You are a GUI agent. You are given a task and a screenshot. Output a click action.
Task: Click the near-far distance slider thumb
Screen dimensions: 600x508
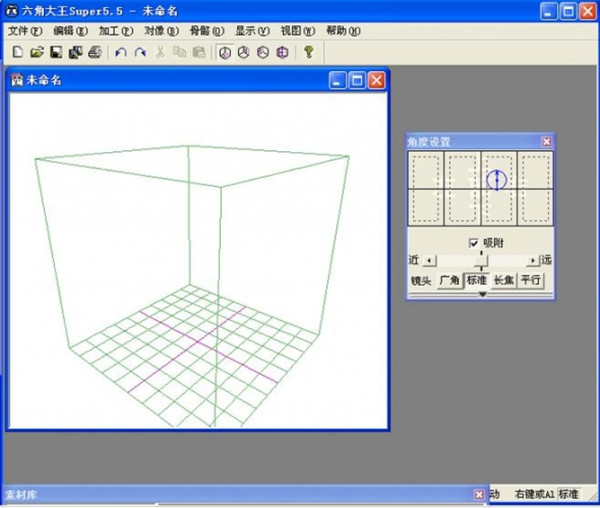(x=482, y=260)
